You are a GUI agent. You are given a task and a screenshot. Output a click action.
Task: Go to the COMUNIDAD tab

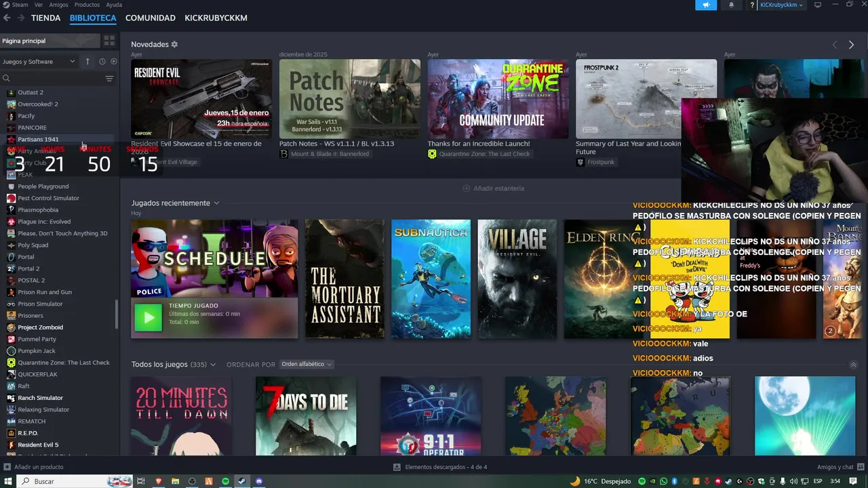(151, 18)
